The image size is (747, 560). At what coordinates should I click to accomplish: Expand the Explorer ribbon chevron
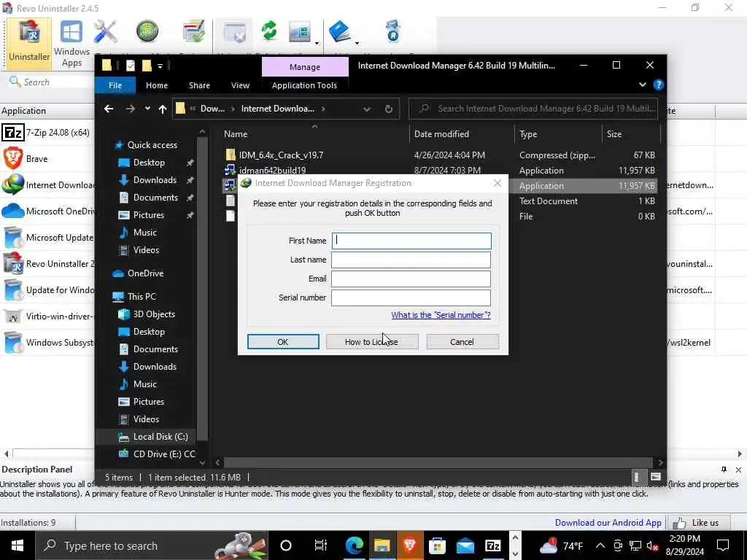[642, 85]
